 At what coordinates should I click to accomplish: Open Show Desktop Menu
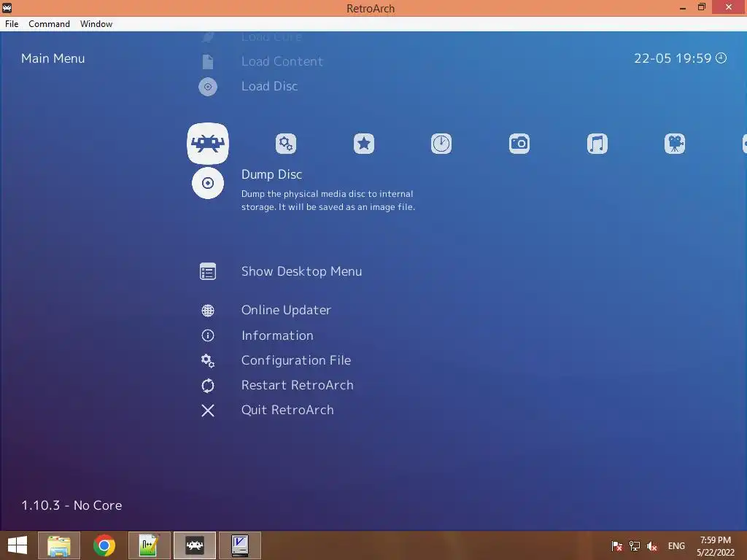coord(301,271)
